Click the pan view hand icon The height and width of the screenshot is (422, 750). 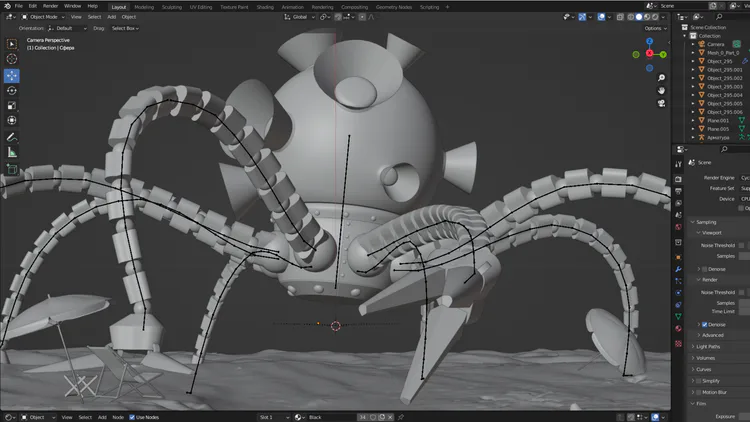pyautogui.click(x=662, y=90)
